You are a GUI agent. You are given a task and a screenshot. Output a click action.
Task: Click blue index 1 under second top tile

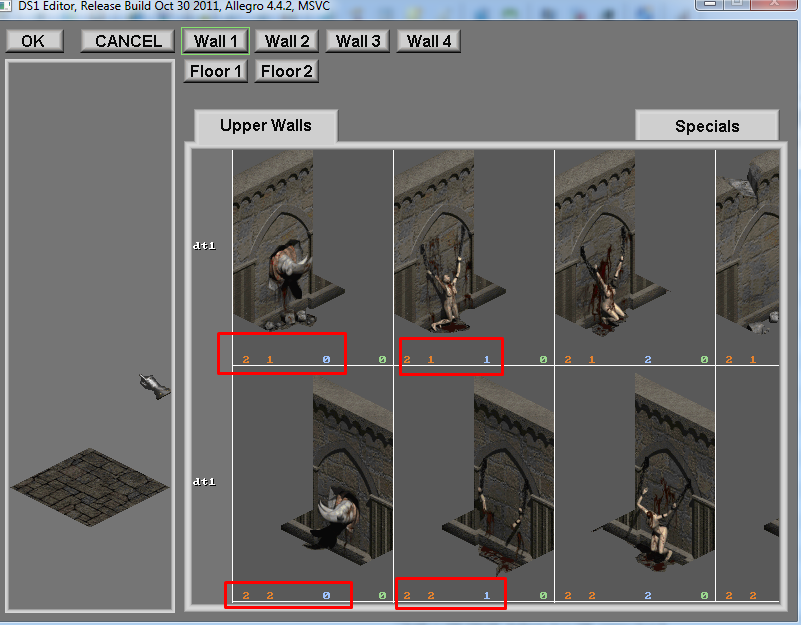tap(487, 360)
